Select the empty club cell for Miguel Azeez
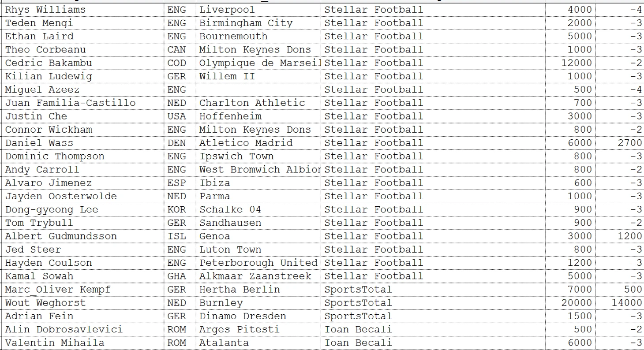This screenshot has height=350, width=644. (x=258, y=89)
